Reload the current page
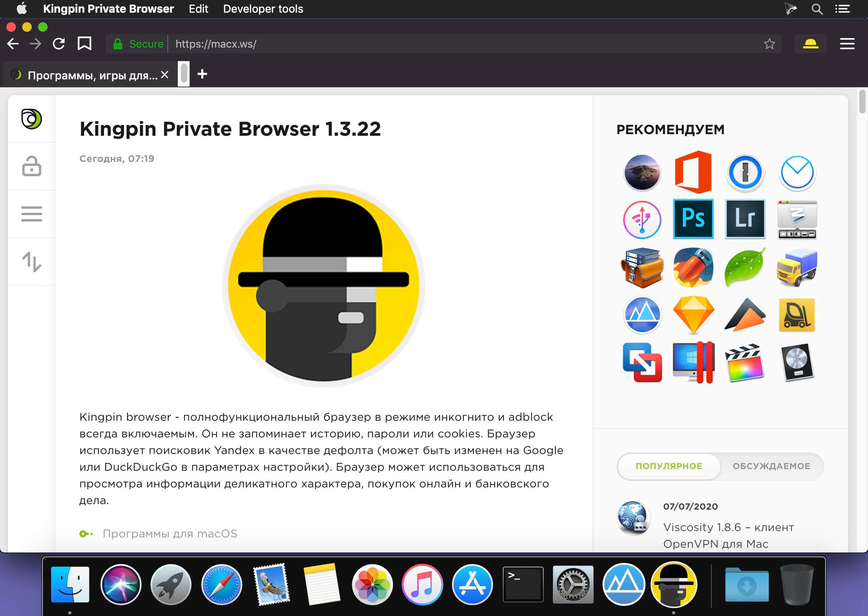This screenshot has height=616, width=868. (59, 44)
